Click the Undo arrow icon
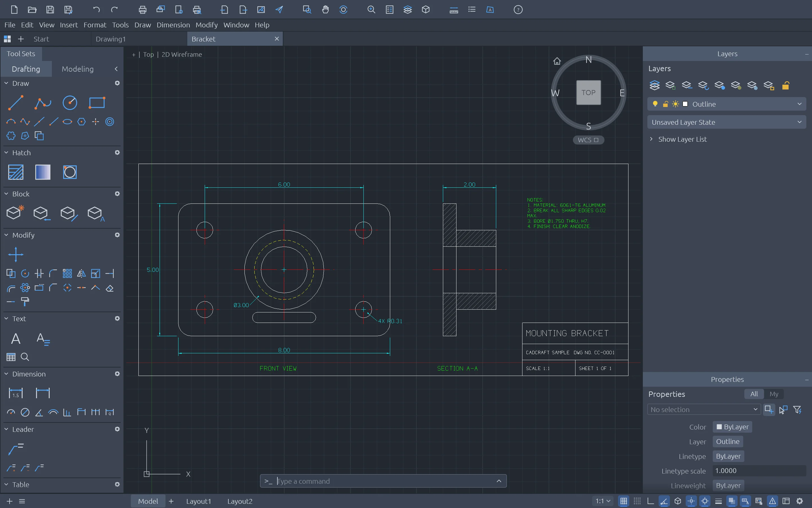812x508 pixels. [x=96, y=10]
